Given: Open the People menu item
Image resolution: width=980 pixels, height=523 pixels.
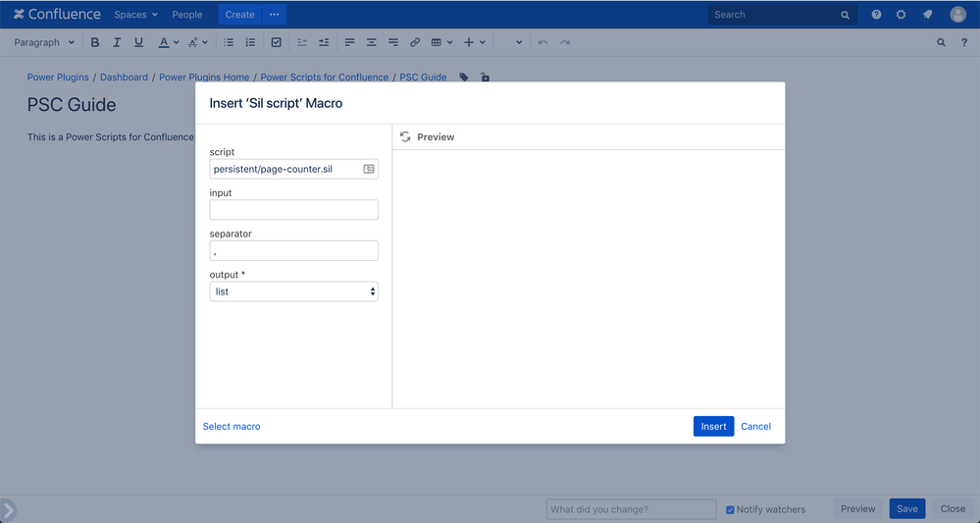Looking at the screenshot, I should 186,15.
